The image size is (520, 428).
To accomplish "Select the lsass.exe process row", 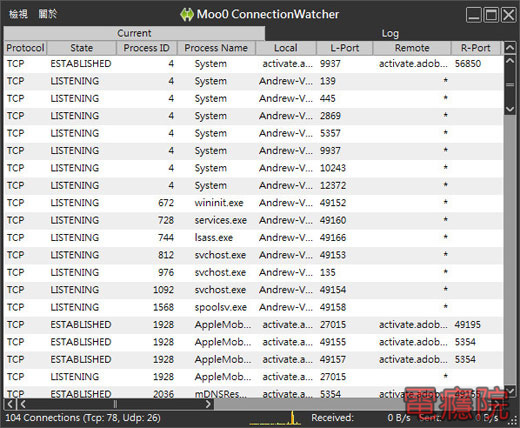I will [254, 238].
